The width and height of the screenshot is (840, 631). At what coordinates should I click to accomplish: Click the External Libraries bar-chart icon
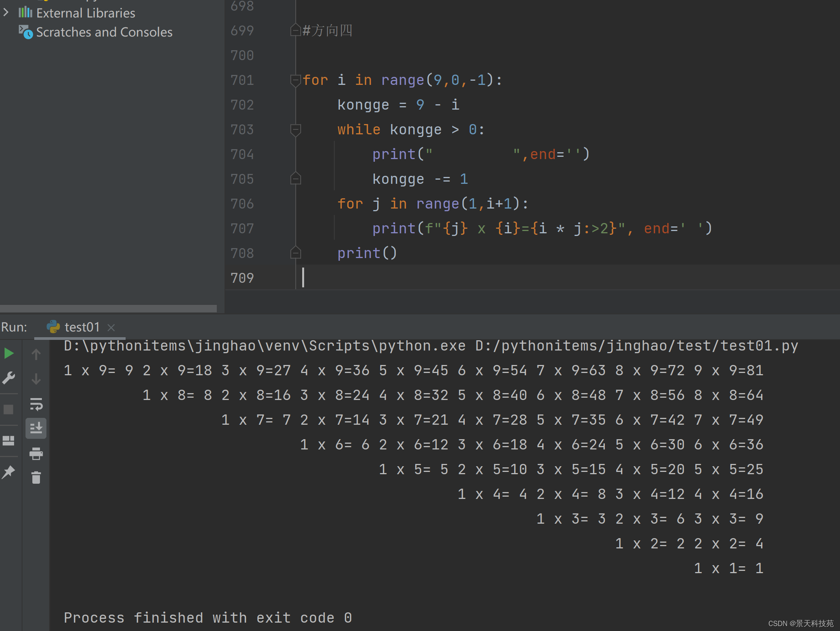pyautogui.click(x=26, y=12)
